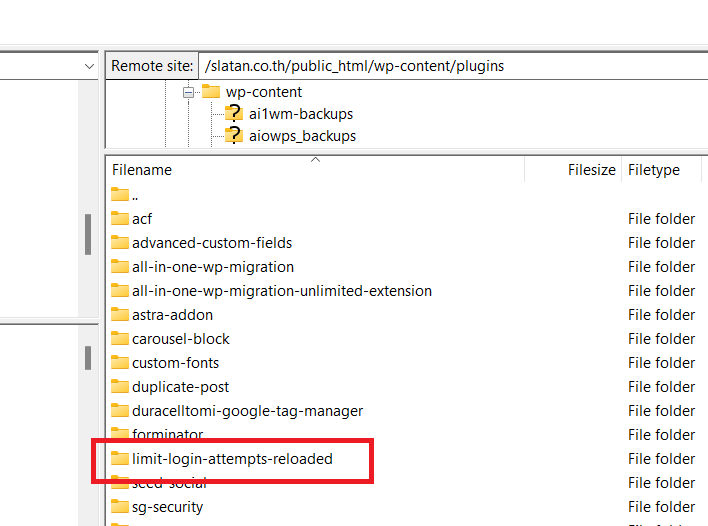Select the wp-content folder in tree

click(264, 92)
